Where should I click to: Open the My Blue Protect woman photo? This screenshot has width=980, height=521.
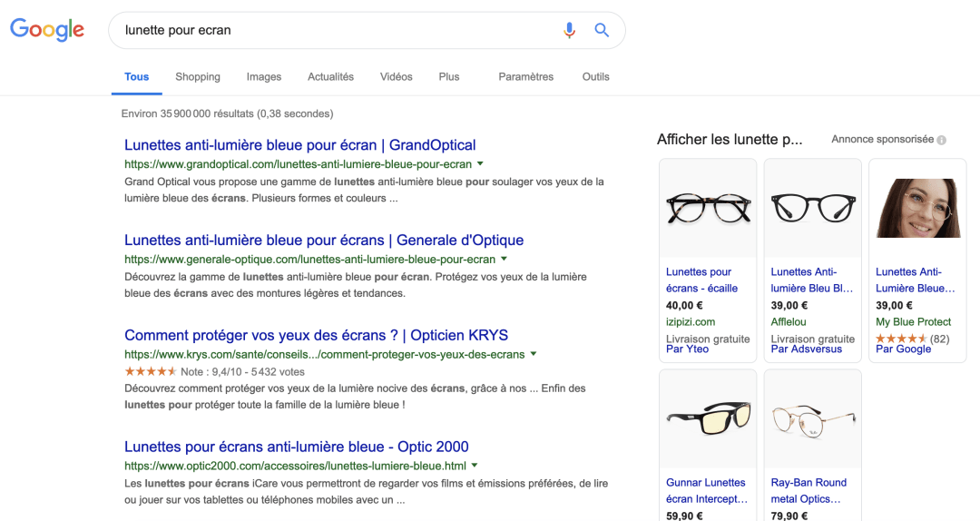tap(917, 208)
